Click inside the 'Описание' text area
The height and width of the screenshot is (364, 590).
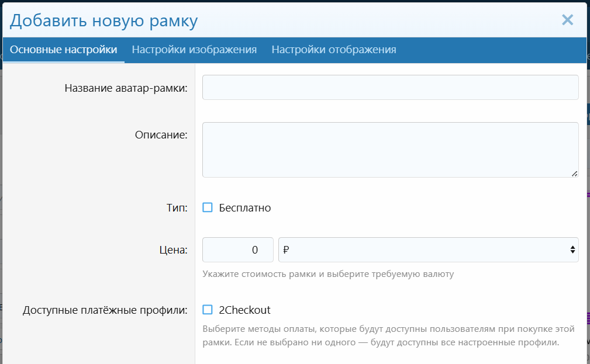(x=390, y=150)
